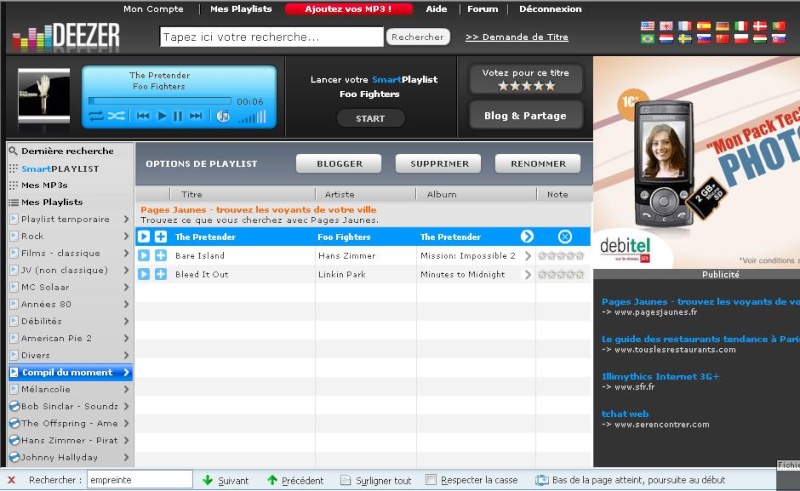
Task: Click the Rechercher search button
Action: 418,37
